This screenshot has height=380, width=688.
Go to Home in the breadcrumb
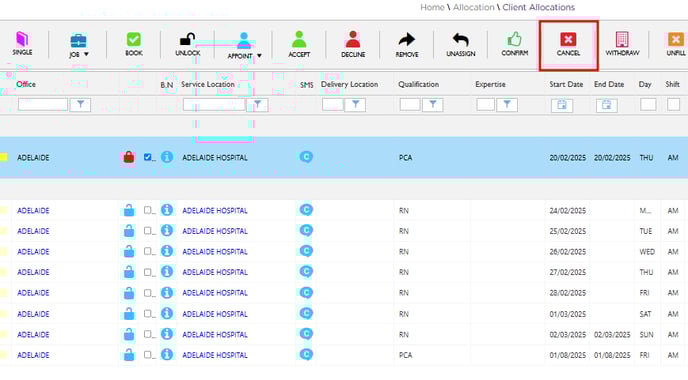coord(432,7)
